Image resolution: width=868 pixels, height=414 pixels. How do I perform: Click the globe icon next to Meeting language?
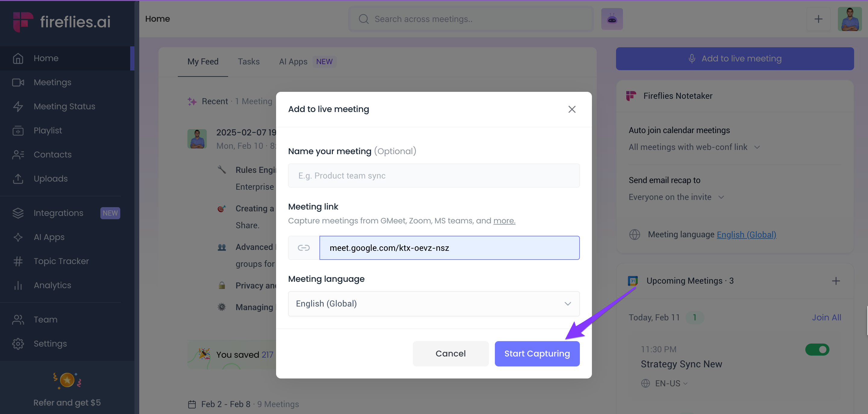[634, 235]
